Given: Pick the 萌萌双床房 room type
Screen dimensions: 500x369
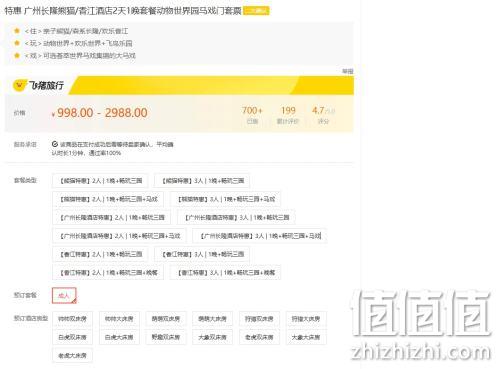Looking at the screenshot, I should tap(166, 319).
